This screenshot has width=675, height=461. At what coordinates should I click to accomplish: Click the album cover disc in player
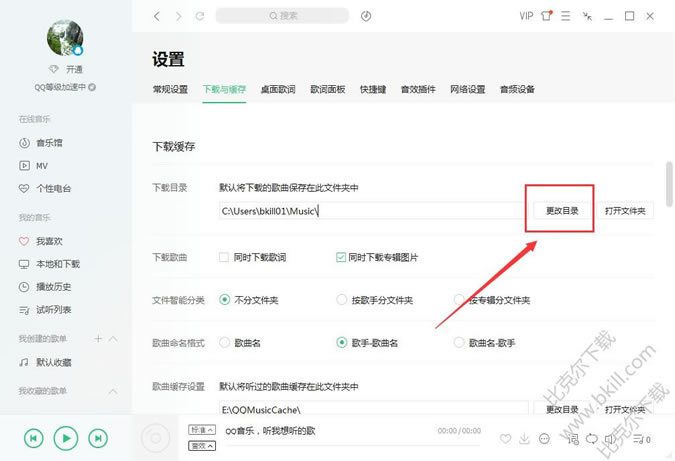tap(155, 438)
